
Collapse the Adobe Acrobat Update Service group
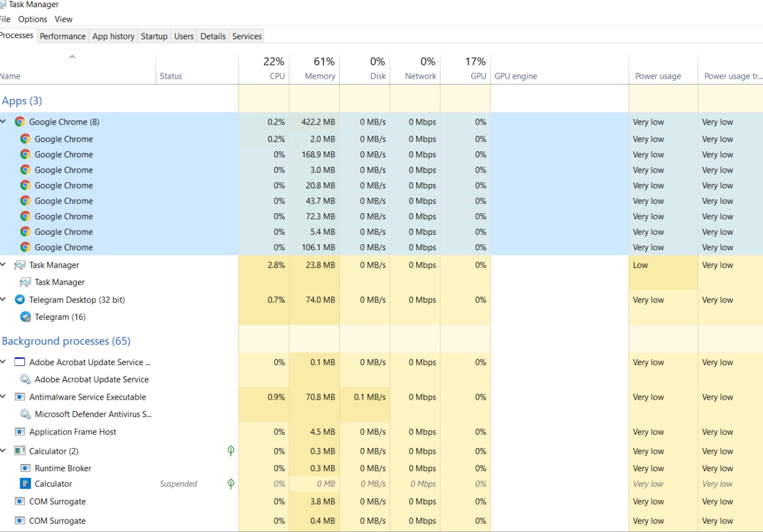coord(3,362)
